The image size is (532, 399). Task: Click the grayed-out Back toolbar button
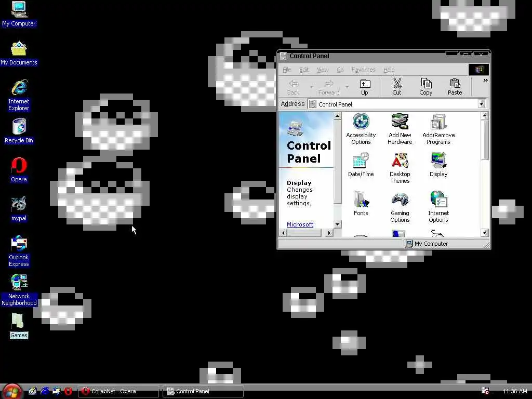click(x=293, y=87)
